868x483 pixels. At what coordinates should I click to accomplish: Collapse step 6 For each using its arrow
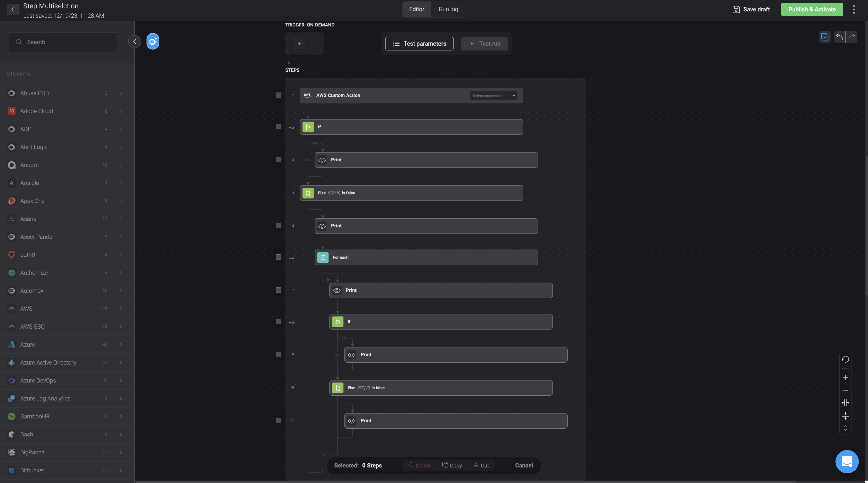[x=290, y=258]
